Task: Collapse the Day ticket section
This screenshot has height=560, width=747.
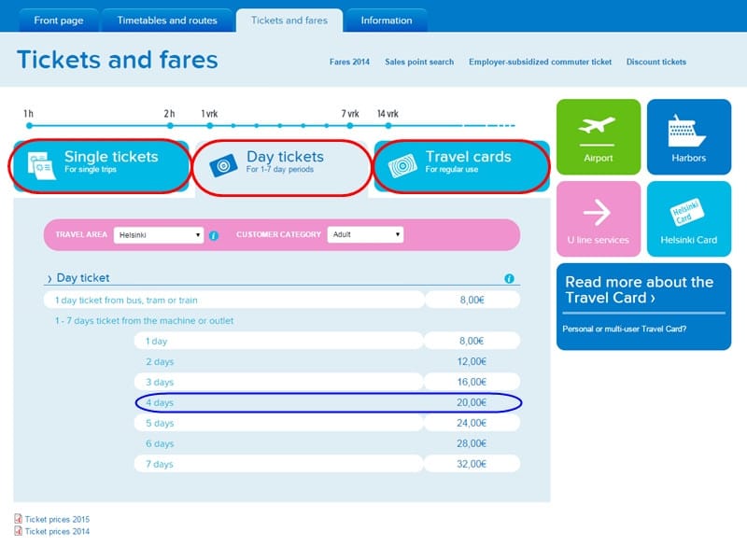Action: point(82,278)
